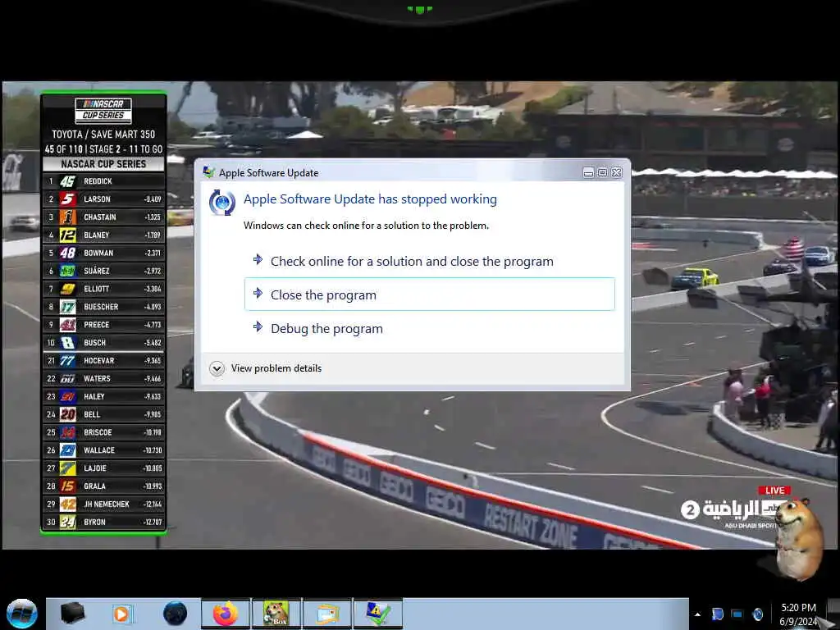
Task: Click LAJOIE row in leaderboard
Action: coord(103,468)
